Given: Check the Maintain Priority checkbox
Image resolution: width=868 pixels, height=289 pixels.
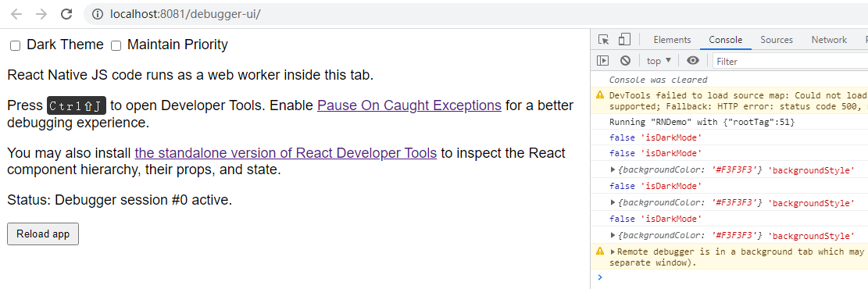Looking at the screenshot, I should pos(116,46).
